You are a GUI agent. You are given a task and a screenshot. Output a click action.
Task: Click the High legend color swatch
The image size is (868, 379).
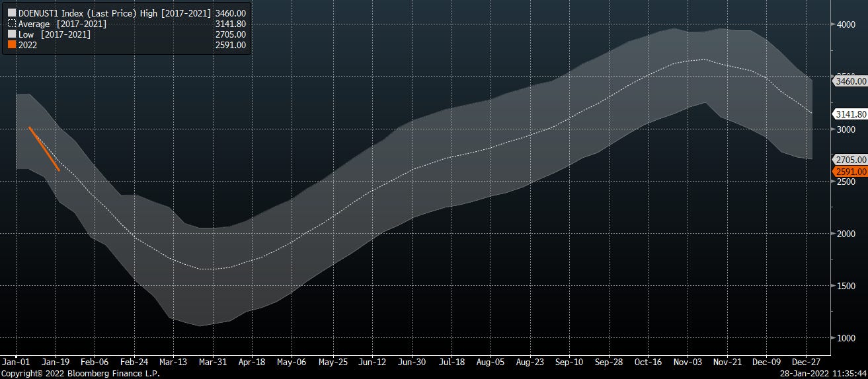(12, 13)
